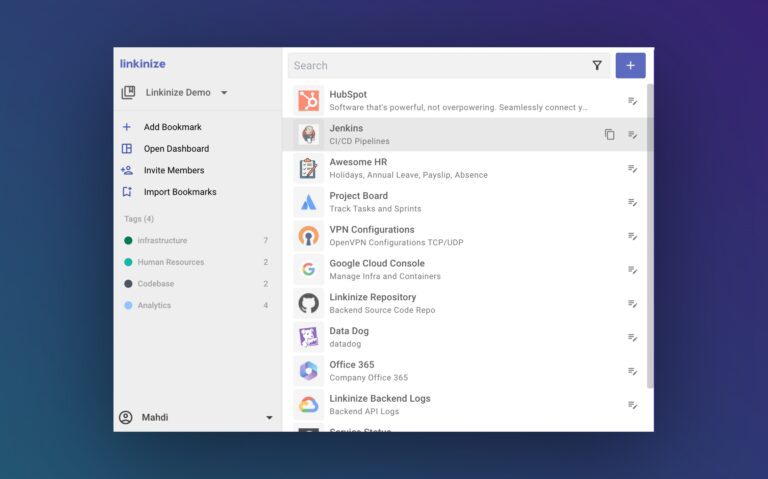Expand the Linkinize Demo workspace dropdown arrow

click(x=224, y=93)
